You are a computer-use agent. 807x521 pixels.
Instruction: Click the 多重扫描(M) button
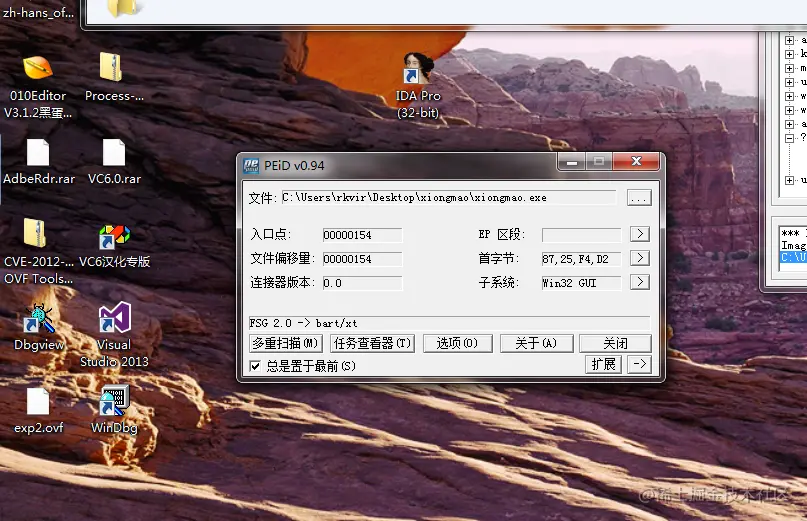(286, 343)
